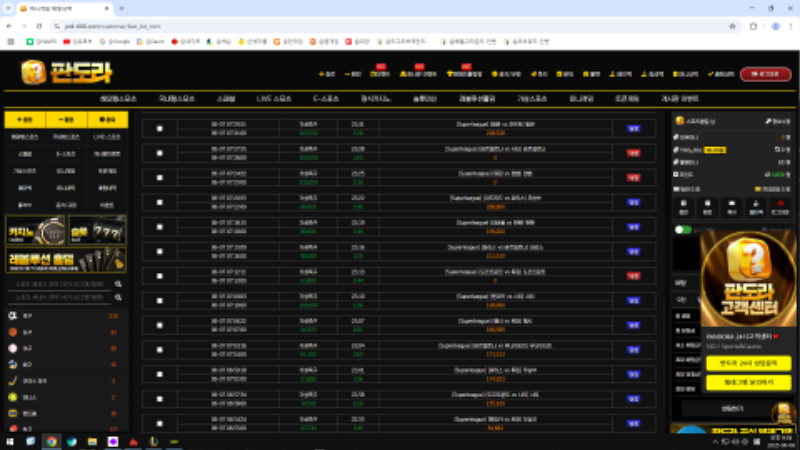Click the baseball icon in the sports list
The image size is (800, 450).
pyautogui.click(x=12, y=348)
